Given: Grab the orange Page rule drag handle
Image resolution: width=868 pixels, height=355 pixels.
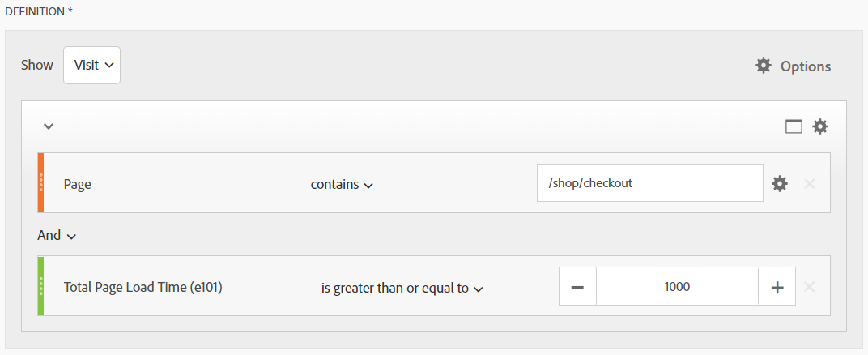Looking at the screenshot, I should [x=41, y=182].
